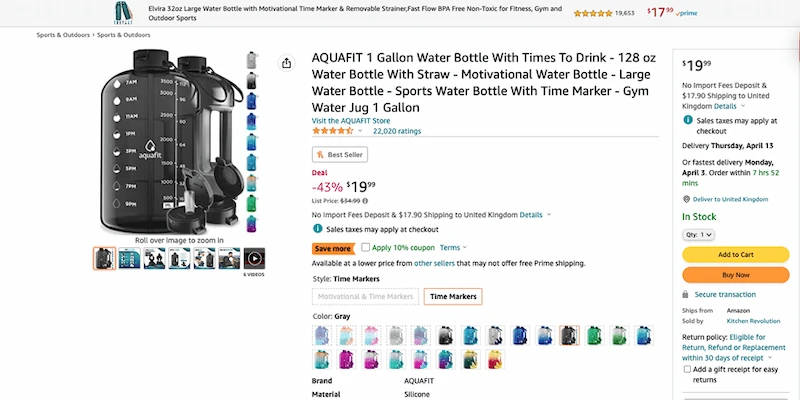800x400 pixels.
Task: Select the first product image thumbnail
Action: pyautogui.click(x=105, y=257)
